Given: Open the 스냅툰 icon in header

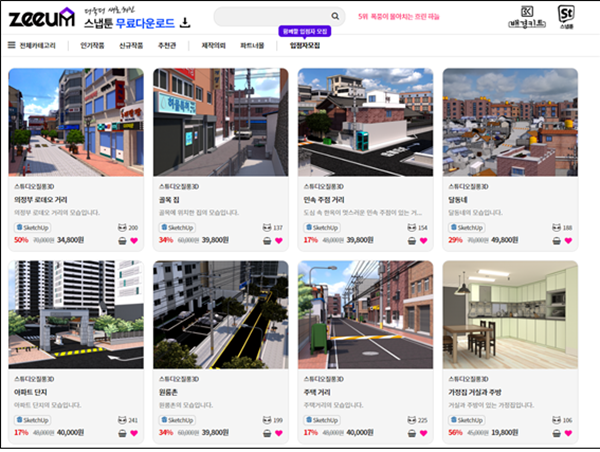Looking at the screenshot, I should (566, 17).
